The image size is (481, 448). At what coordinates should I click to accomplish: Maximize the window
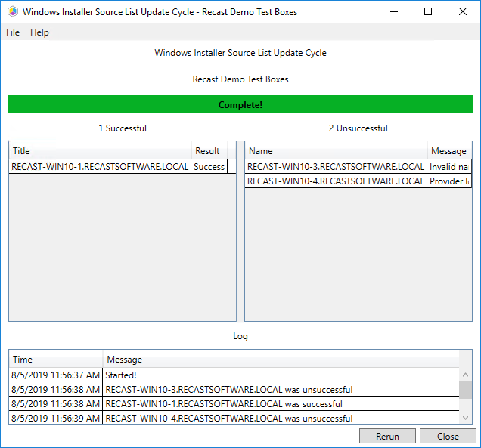(428, 12)
